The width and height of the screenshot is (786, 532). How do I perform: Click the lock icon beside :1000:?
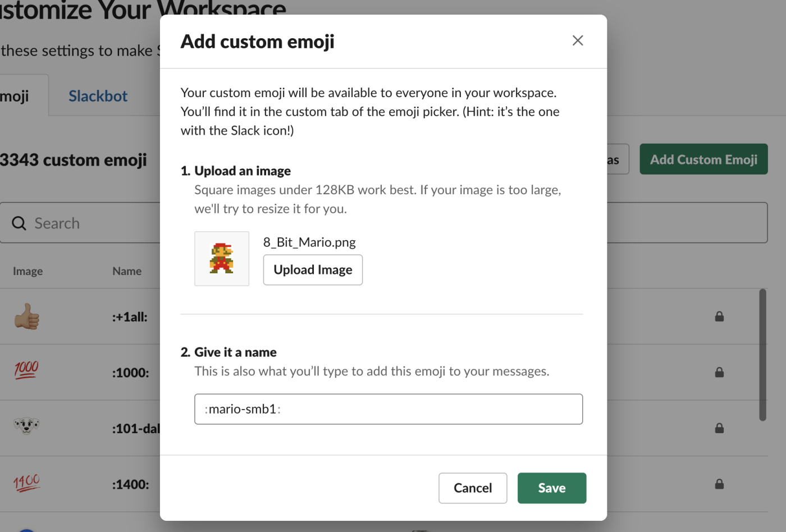[719, 372]
